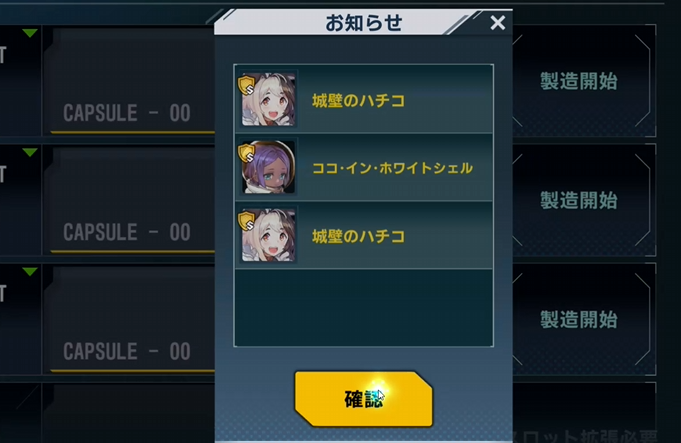Click ココ・イン・ホワイトシェル purple-haired portrait
This screenshot has height=443, width=681.
268,167
